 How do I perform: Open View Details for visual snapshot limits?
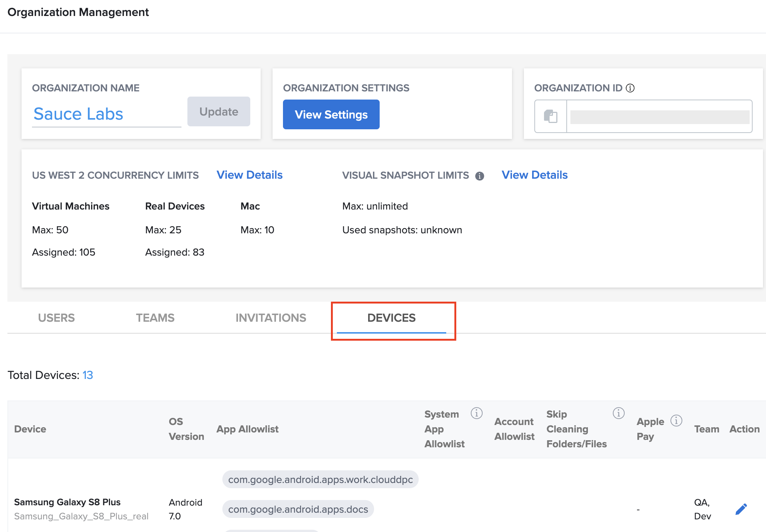pos(534,175)
